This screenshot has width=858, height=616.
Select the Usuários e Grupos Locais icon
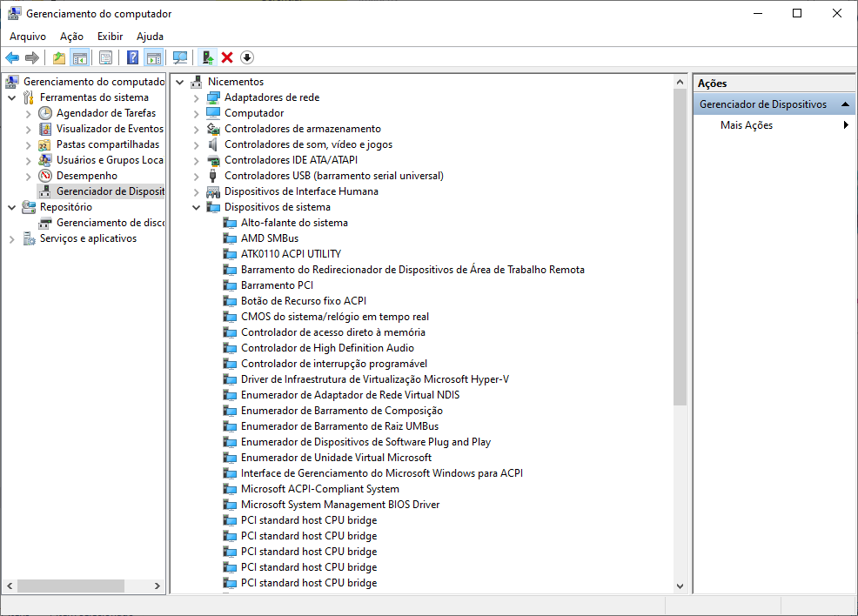[x=45, y=160]
